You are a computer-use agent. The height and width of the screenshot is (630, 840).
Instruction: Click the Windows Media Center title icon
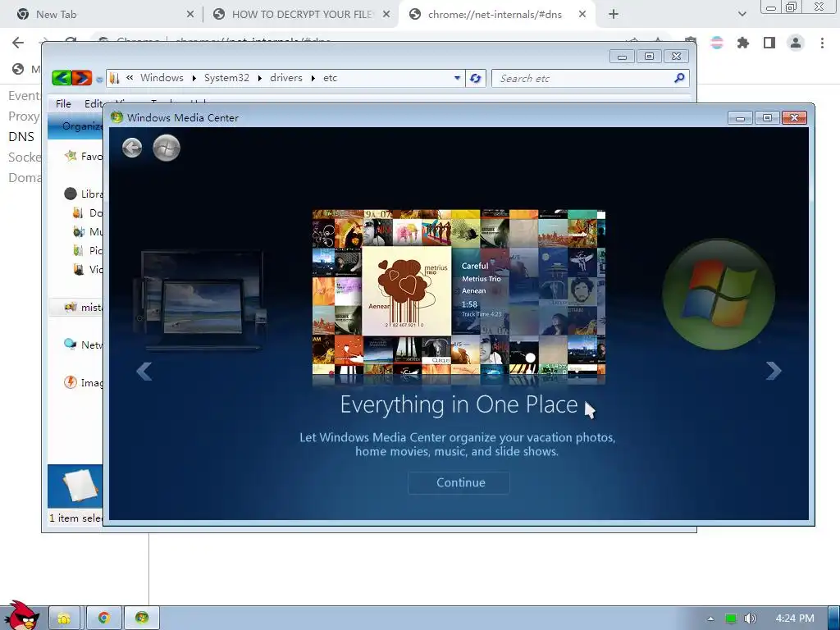point(116,117)
